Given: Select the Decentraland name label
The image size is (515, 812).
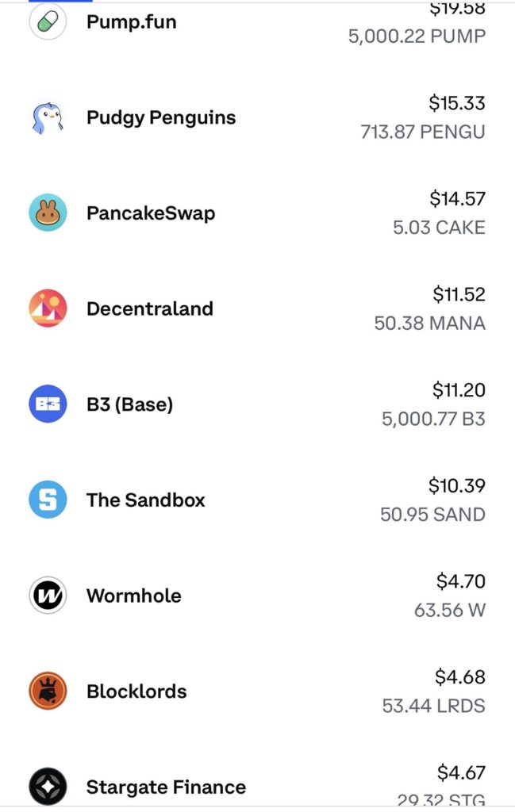Looking at the screenshot, I should tap(150, 308).
